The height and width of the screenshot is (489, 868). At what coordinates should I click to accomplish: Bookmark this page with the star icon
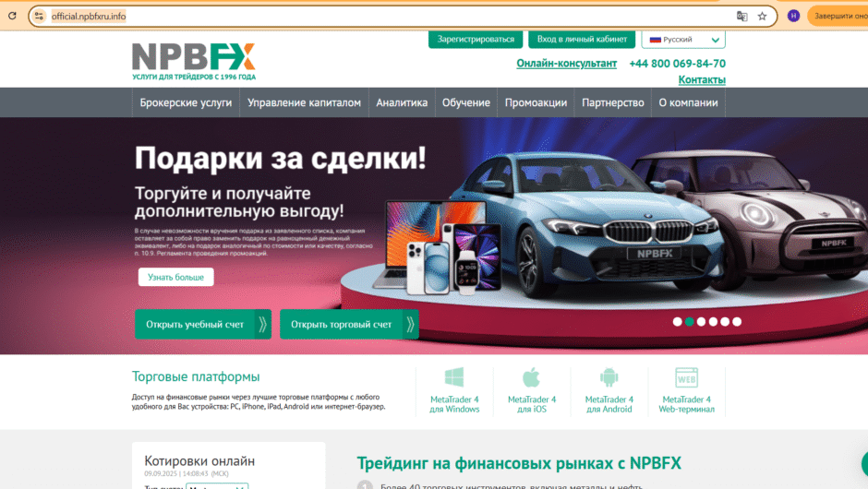762,16
